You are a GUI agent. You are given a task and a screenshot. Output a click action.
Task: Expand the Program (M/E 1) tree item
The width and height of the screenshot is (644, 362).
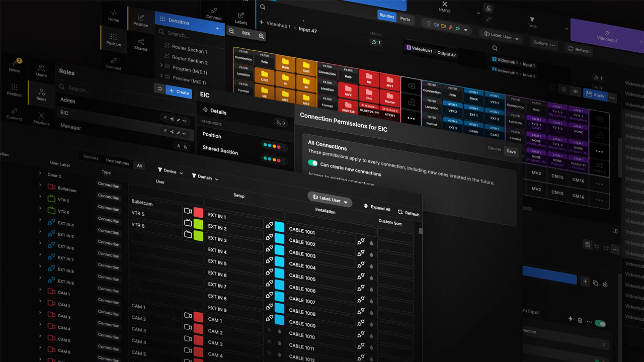point(162,65)
